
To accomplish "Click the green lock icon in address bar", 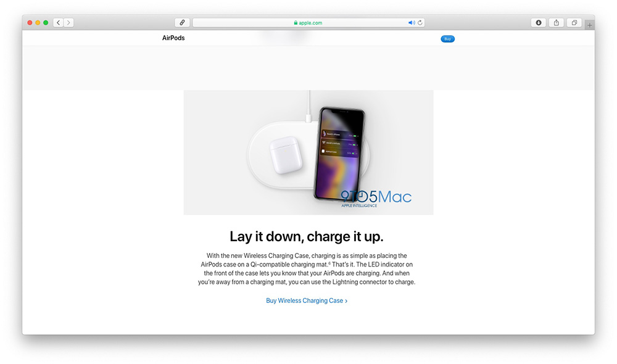I will 296,23.
